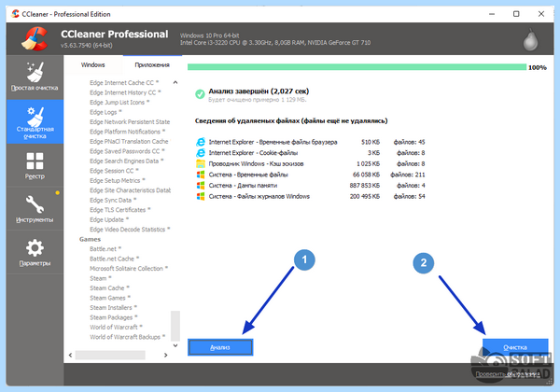Viewport: 560px width, 392px height.
Task: Click the Анализ завершён status heading
Action: click(259, 91)
